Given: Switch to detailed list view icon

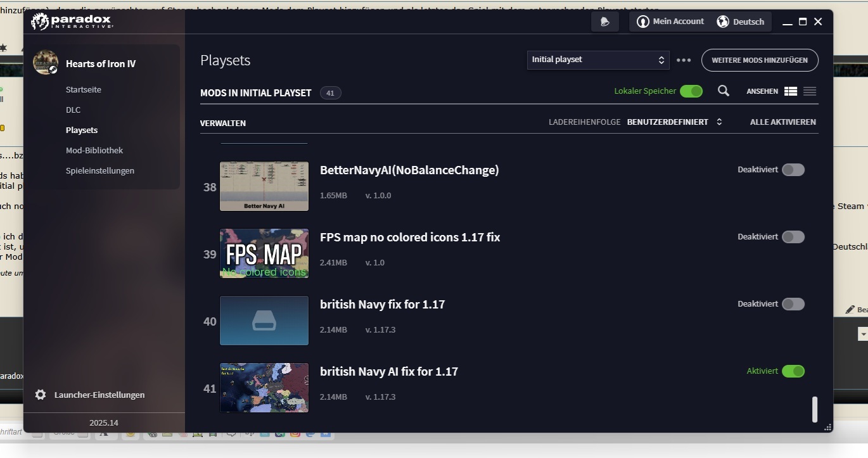Looking at the screenshot, I should 791,91.
